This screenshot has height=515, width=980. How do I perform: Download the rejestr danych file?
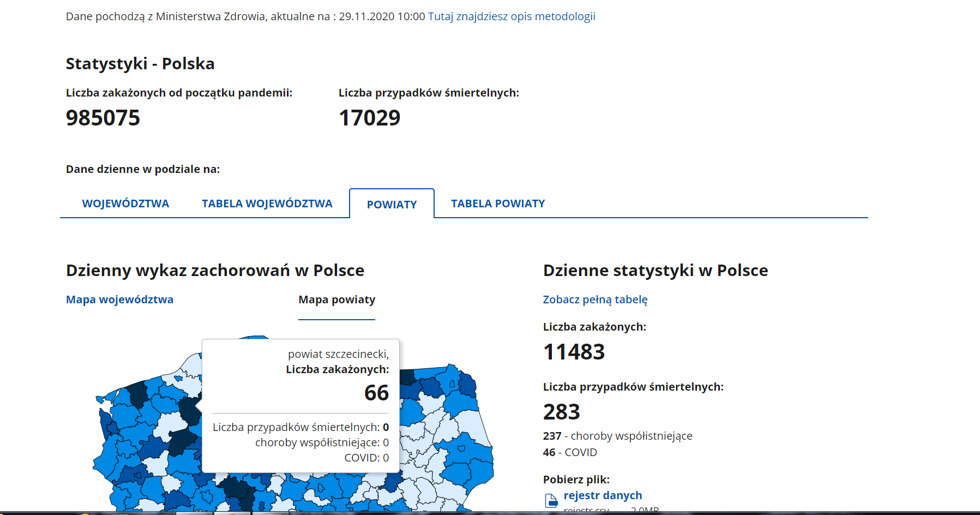click(603, 495)
